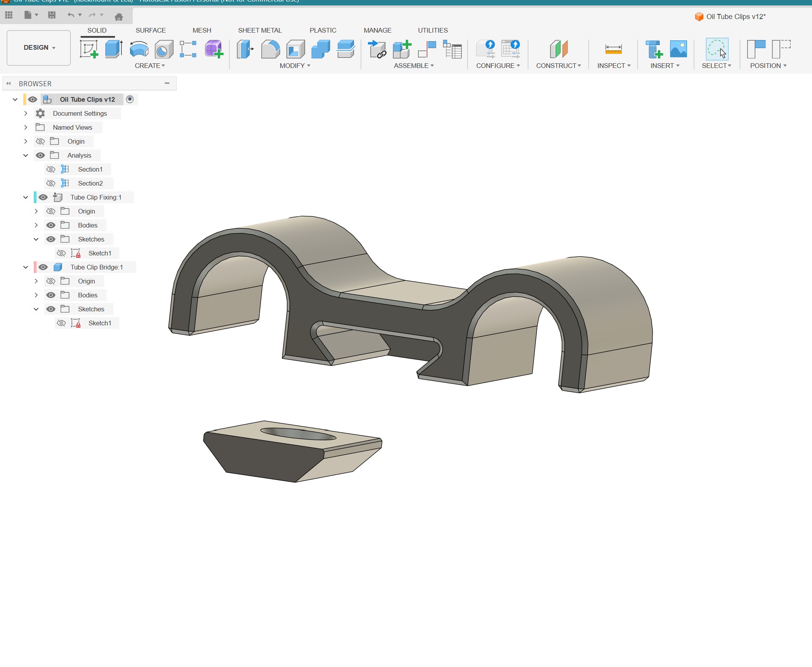Viewport: 812px width, 667px height.
Task: Select the Hole tool icon
Action: (x=164, y=49)
